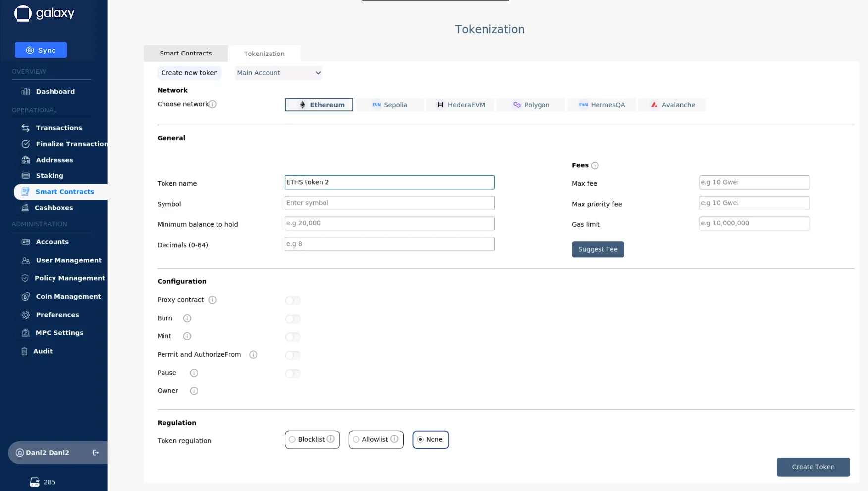Show info for Choose network

point(213,104)
